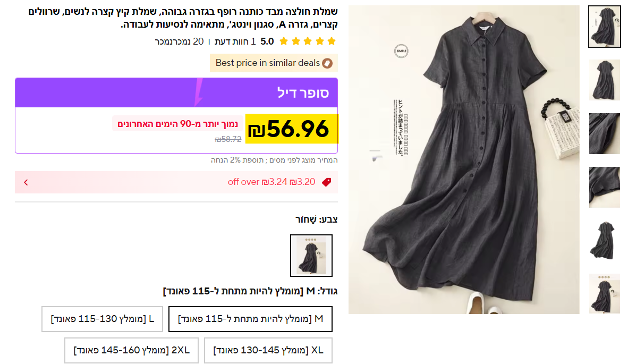This screenshot has height=364, width=628.
Task: Expand coupon details with the left chevron
Action: (26, 183)
